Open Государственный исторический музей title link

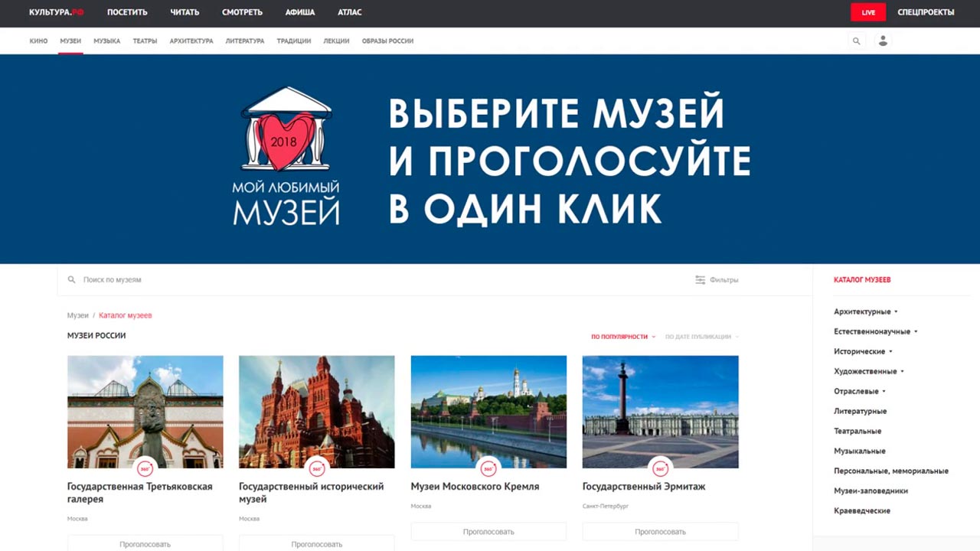[312, 493]
